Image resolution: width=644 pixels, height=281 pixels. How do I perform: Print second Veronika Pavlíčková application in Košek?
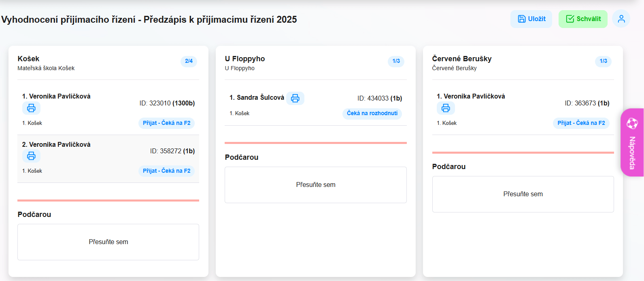click(31, 156)
